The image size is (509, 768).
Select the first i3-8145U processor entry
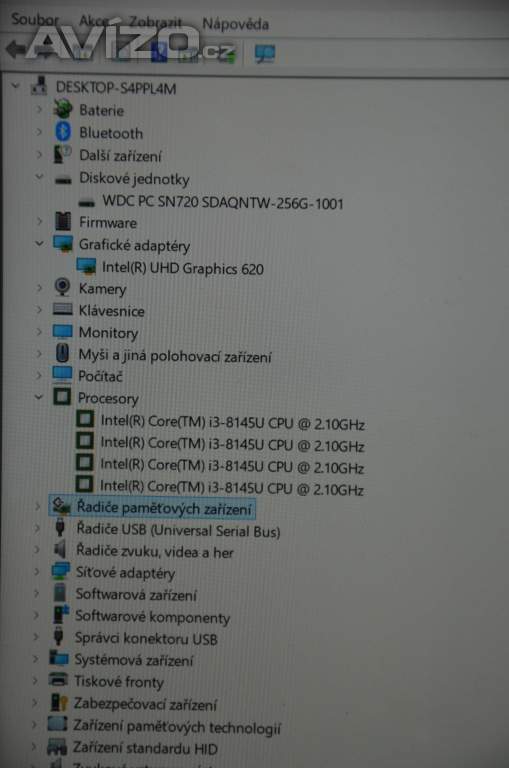click(232, 422)
